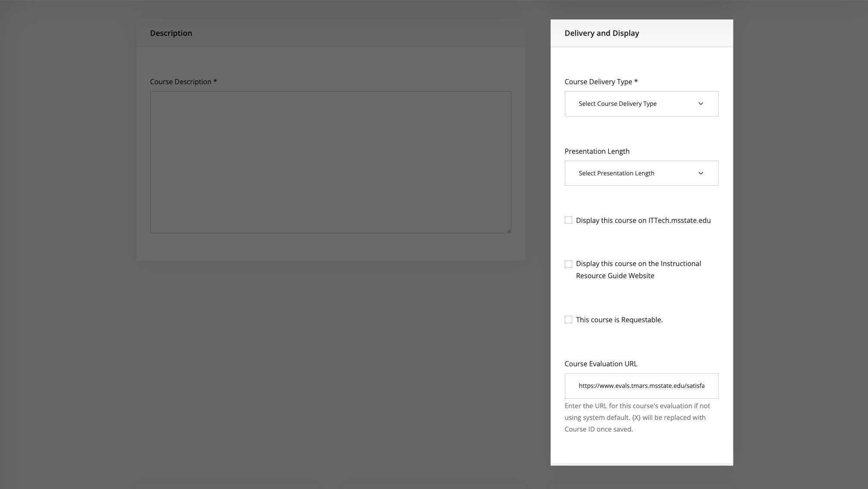Check Display on Instructional Resource Guide Website

[x=568, y=264]
